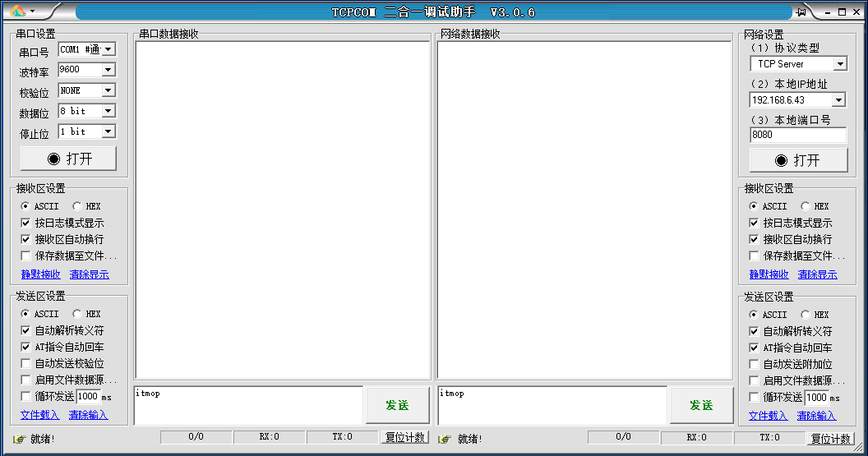868x456 pixels.
Task: Click serial 清除显示 link
Action: click(x=89, y=274)
